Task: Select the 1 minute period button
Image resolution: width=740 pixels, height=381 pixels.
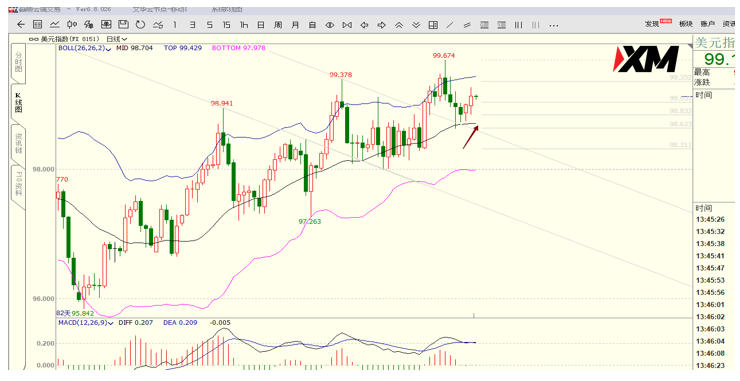Action: (x=175, y=25)
